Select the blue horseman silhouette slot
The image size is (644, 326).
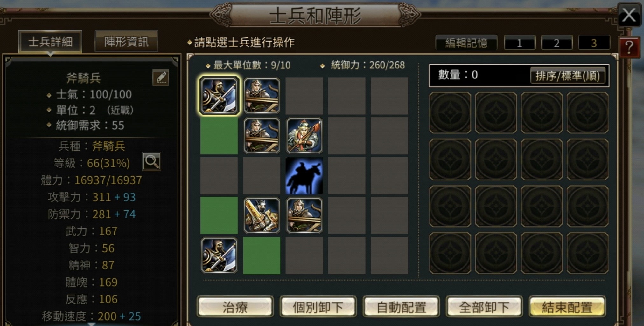click(x=304, y=176)
